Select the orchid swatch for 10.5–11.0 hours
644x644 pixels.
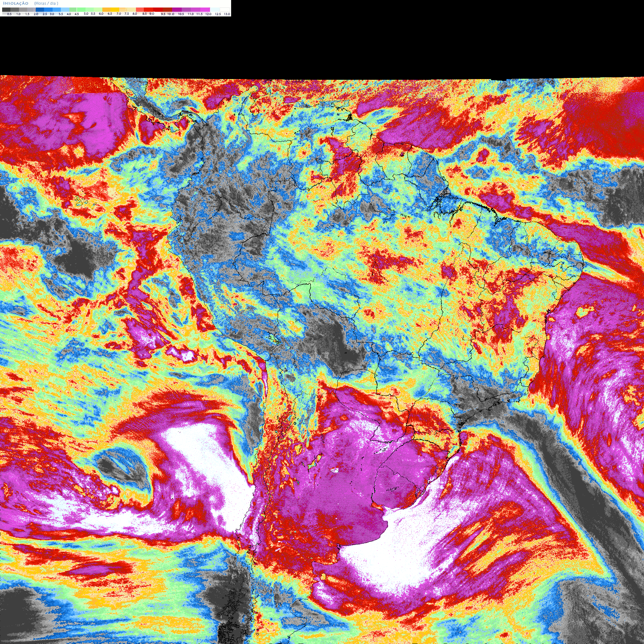[x=186, y=10]
